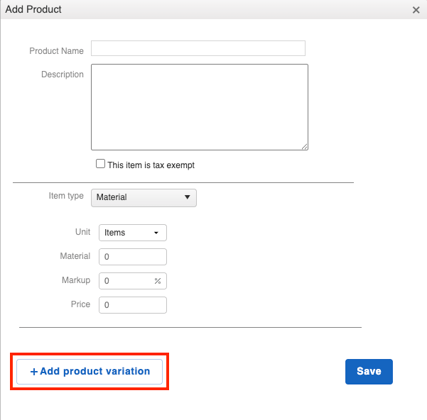Screen dimensions: 427x420
Task: Check the tax exempt checkbox
Action: (100, 164)
